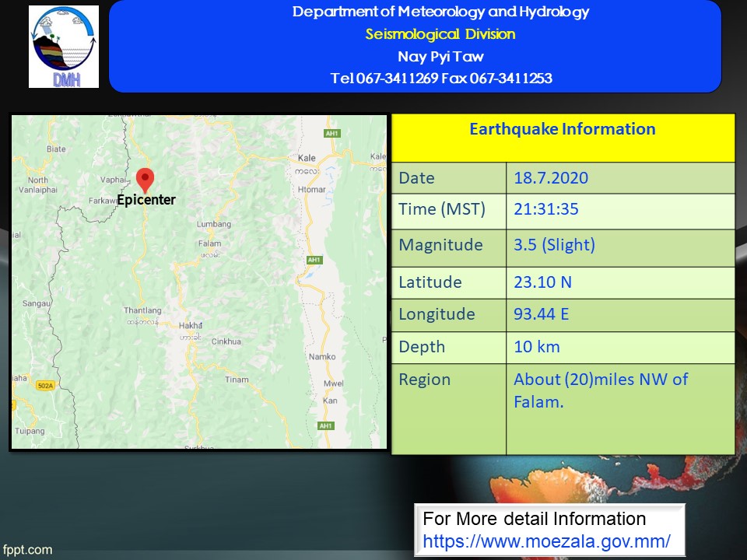747x560 pixels.
Task: Select the "Date" label cell
Action: tap(449, 178)
